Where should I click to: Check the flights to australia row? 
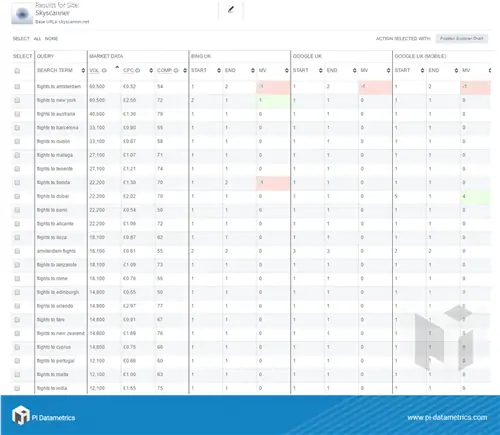17,114
